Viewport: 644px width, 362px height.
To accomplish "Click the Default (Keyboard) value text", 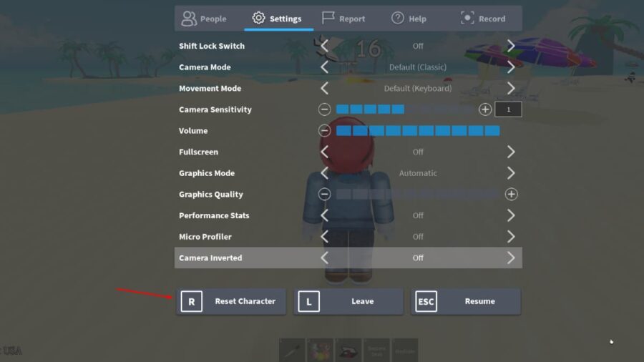I will tap(418, 88).
